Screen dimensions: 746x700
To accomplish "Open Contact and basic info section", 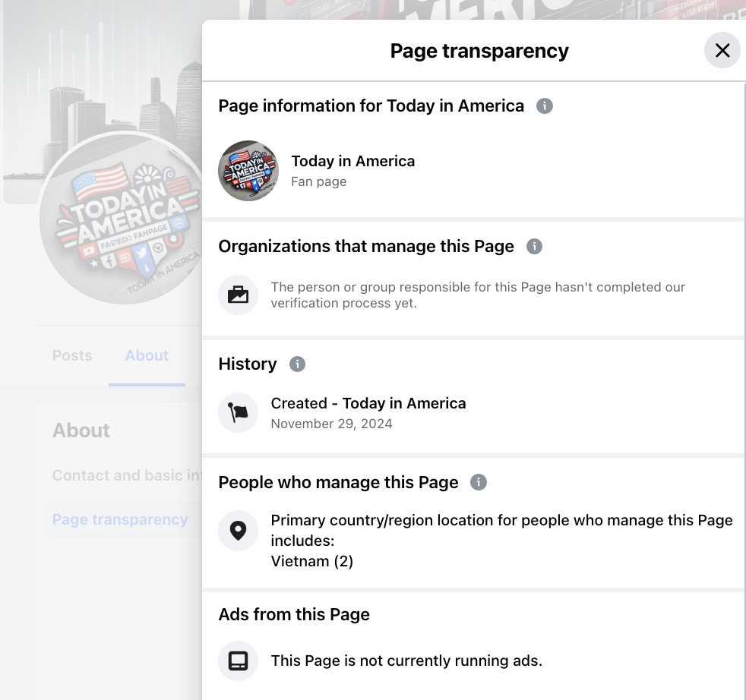I will click(x=127, y=475).
